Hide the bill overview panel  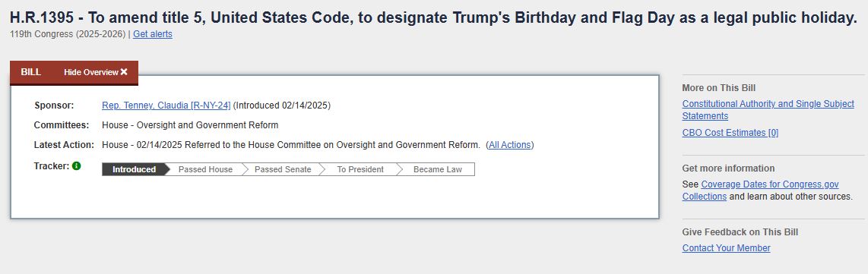pos(95,72)
